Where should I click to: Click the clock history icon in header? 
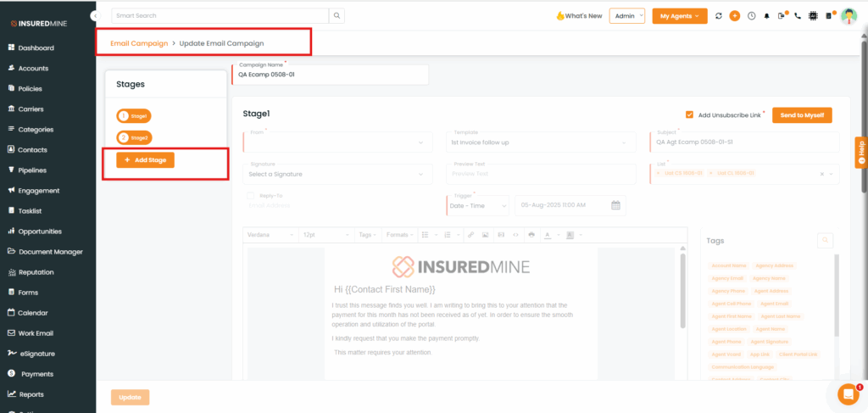tap(751, 16)
